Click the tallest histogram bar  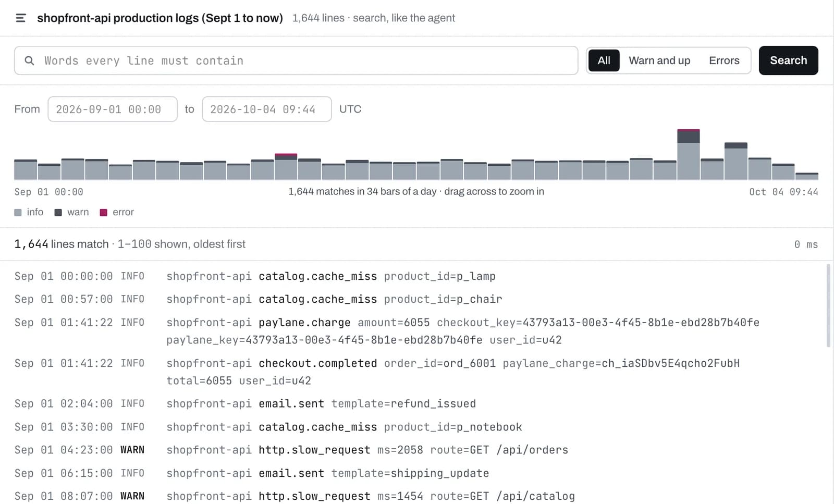tap(688, 154)
